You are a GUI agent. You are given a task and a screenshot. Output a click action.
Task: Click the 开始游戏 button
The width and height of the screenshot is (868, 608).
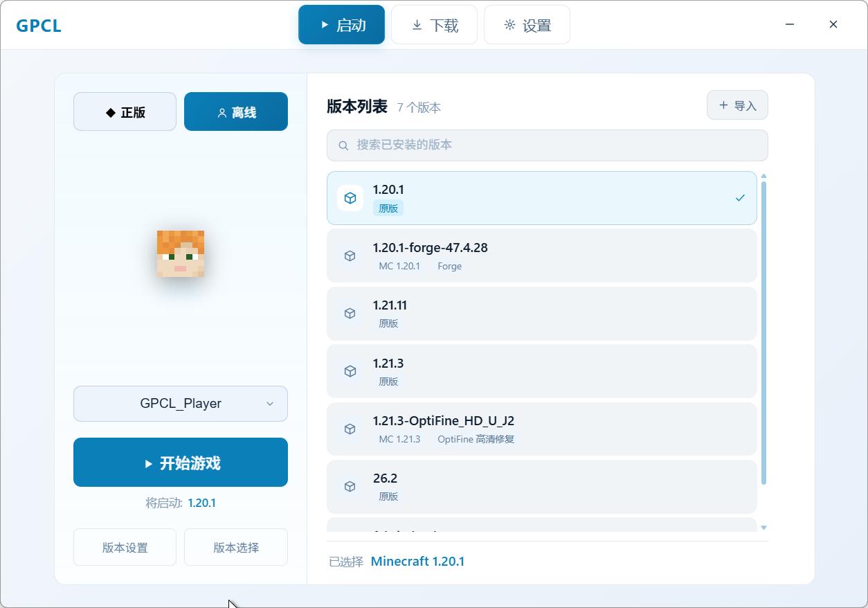pyautogui.click(x=181, y=463)
